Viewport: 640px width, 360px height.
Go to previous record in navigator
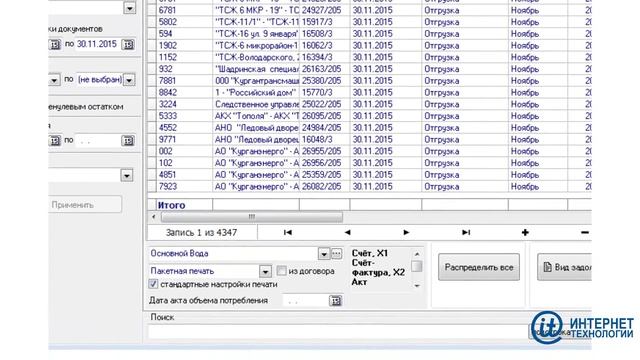tap(347, 232)
